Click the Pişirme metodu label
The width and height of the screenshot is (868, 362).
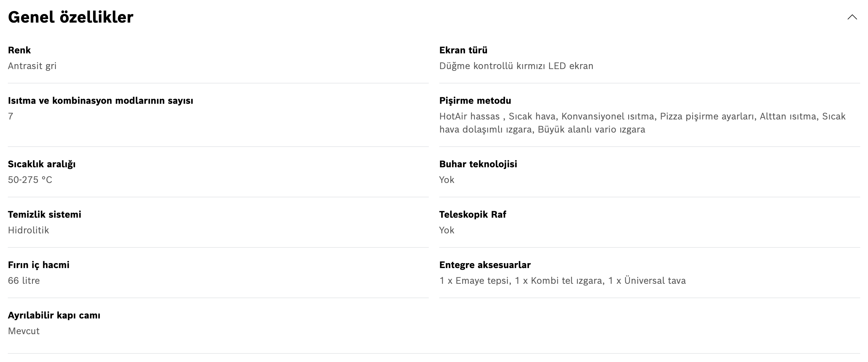pyautogui.click(x=475, y=100)
